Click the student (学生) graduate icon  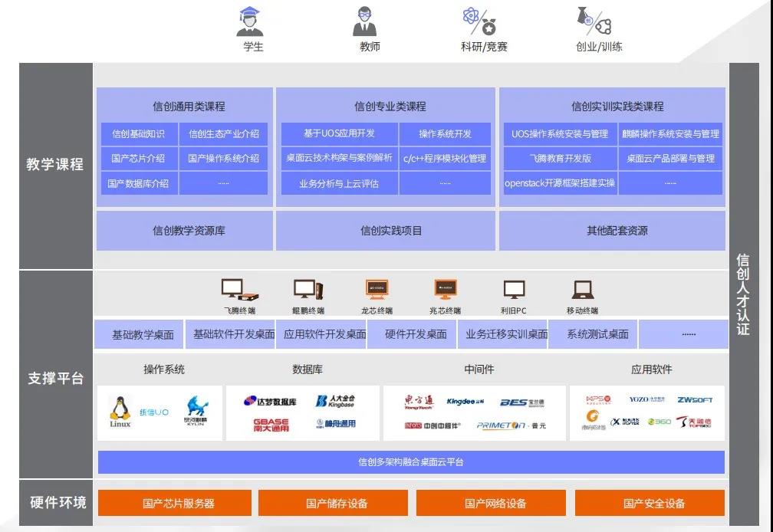(252, 21)
